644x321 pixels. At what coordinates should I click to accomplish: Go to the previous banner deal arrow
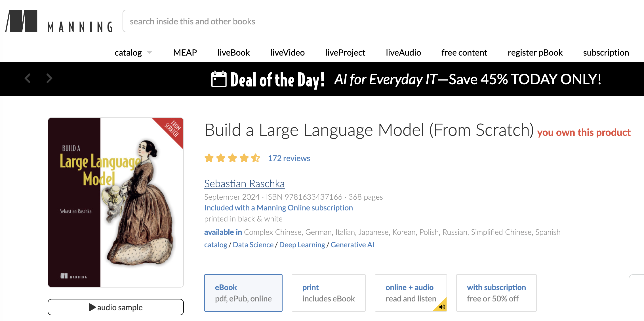coord(28,79)
